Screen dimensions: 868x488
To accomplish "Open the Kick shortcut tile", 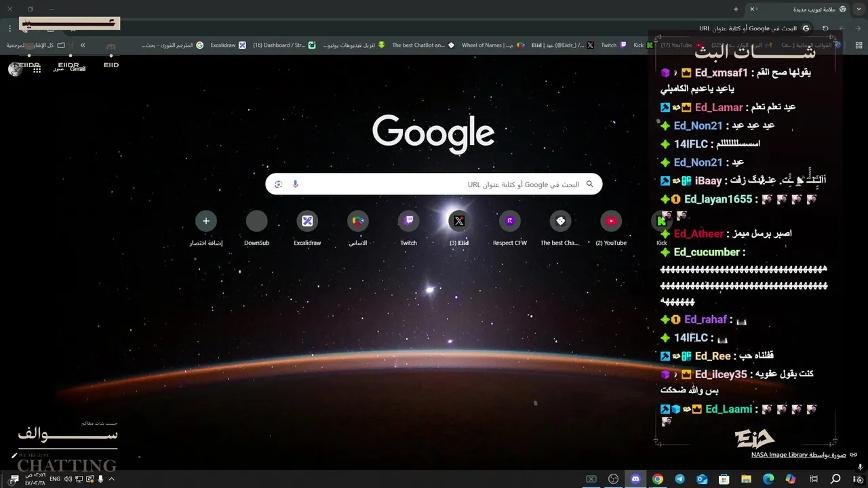I will [661, 228].
